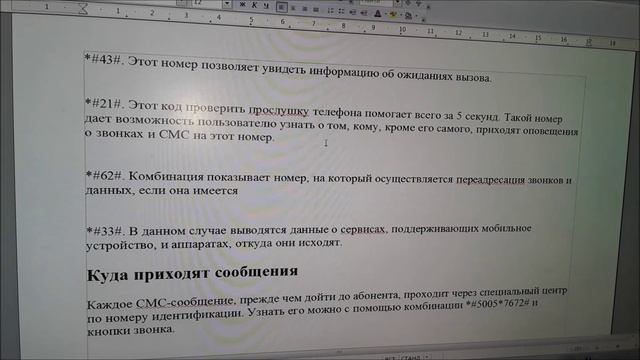Place cursor in the code *#62#
640x360 pixels.
[x=105, y=176]
